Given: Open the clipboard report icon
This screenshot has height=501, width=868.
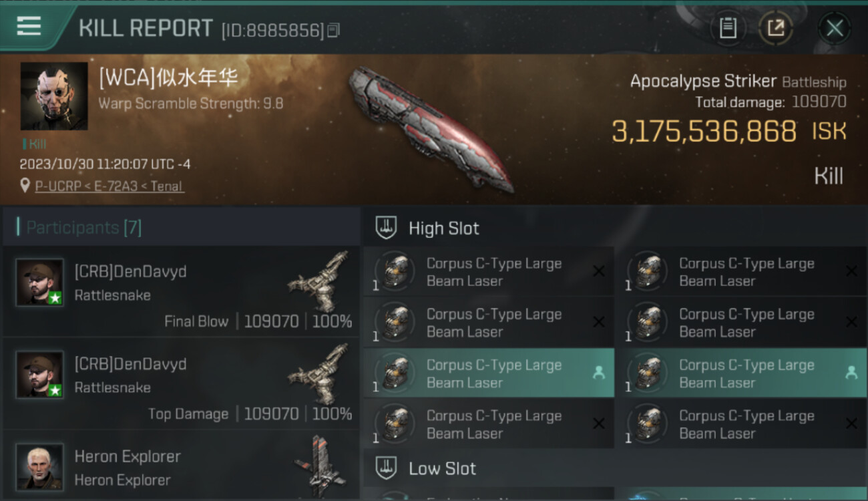Looking at the screenshot, I should 728,28.
